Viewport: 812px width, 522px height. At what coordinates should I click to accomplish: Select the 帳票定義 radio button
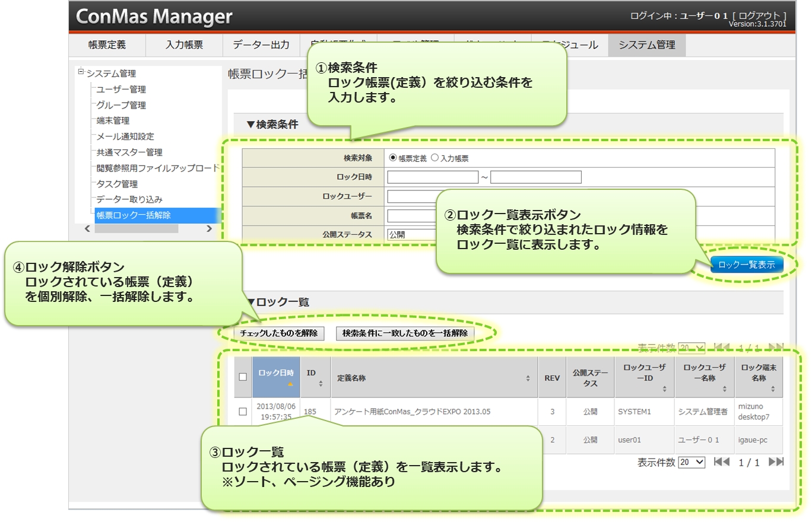tap(393, 158)
